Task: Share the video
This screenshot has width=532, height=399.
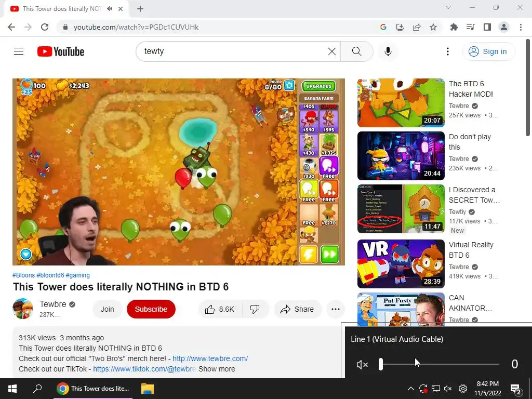Action: [297, 309]
